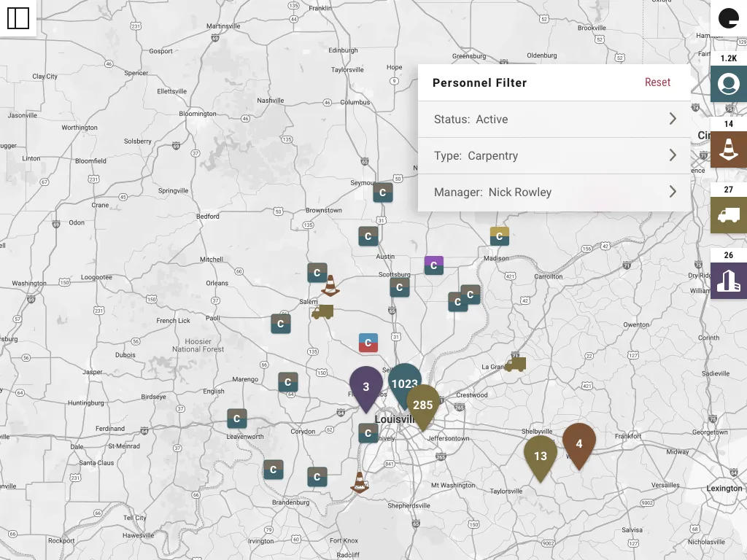Click the Bloomington map label
Image resolution: width=747 pixels, height=560 pixels.
tap(198, 113)
